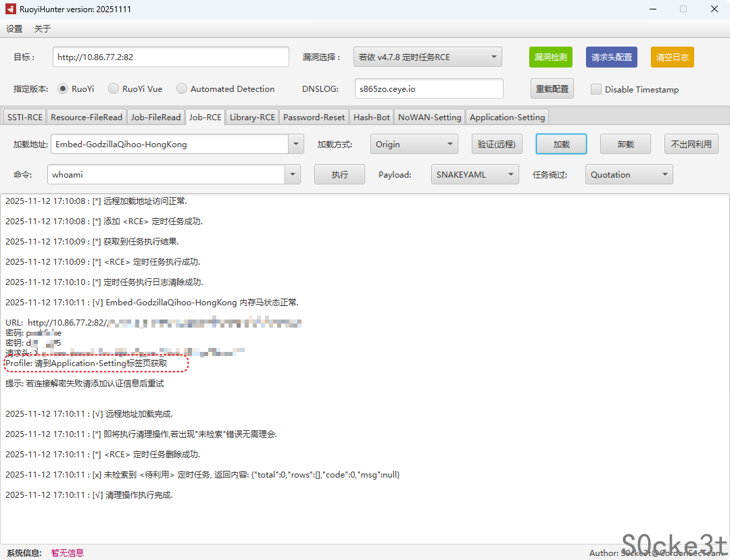Expand the 漏洞选择 dropdown

tap(427, 57)
